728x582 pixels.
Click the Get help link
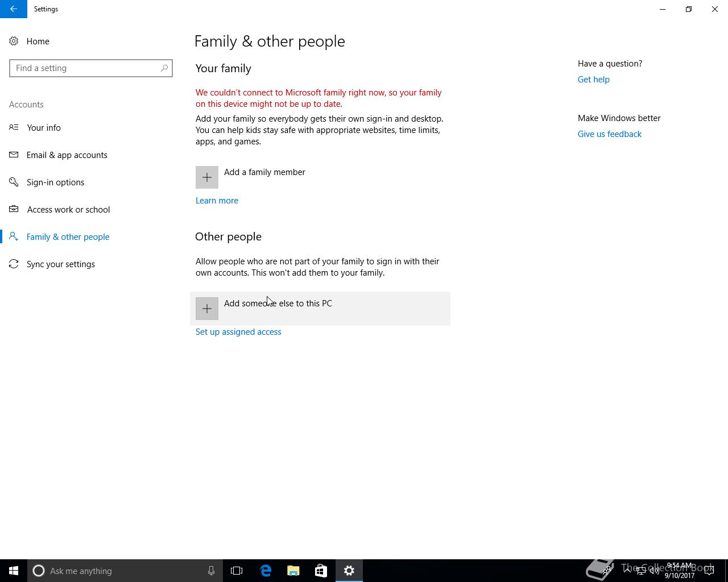[x=593, y=80]
